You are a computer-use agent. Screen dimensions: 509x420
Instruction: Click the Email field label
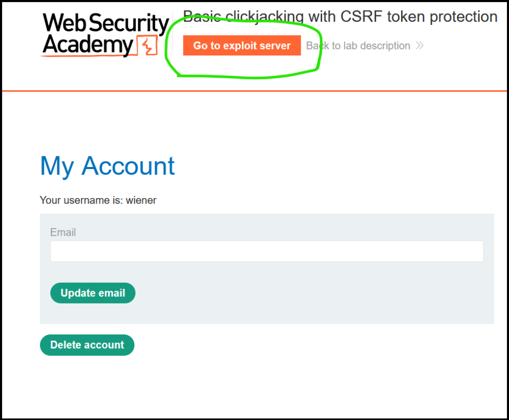tap(63, 232)
